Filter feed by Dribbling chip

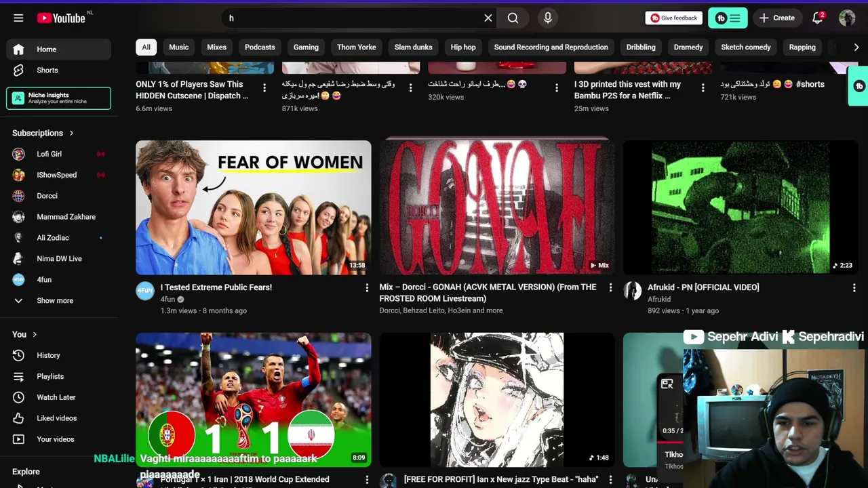pos(641,47)
